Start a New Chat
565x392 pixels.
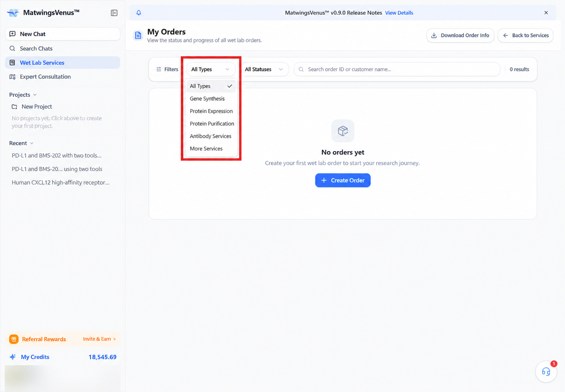[63, 34]
